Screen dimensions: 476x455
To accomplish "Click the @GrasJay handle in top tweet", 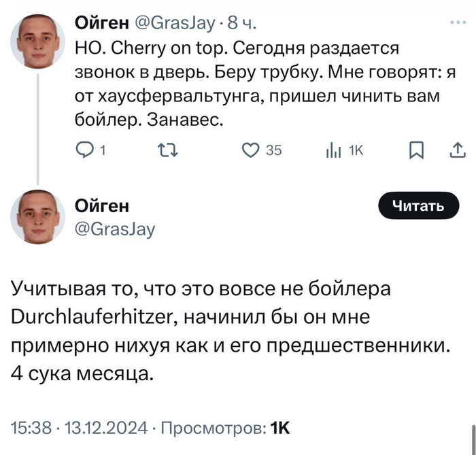I will pos(176,24).
